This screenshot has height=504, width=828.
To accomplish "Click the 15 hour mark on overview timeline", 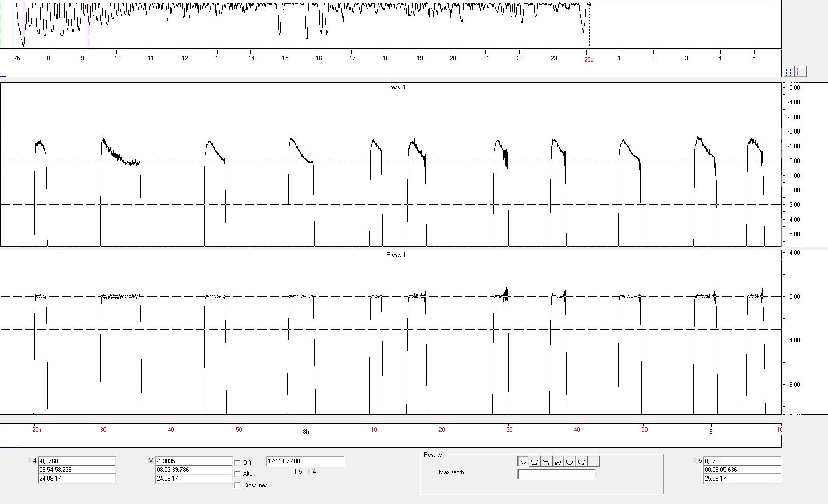I will pos(285,58).
